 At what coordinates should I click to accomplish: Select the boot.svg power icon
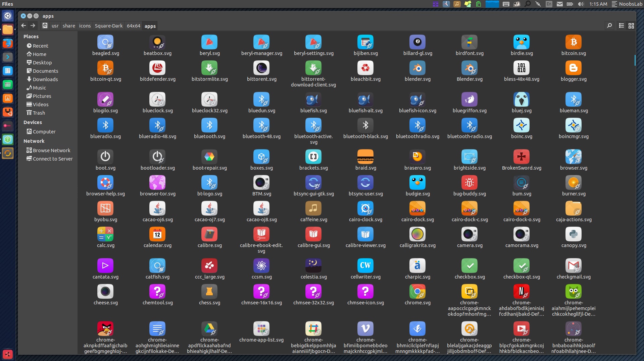105,157
